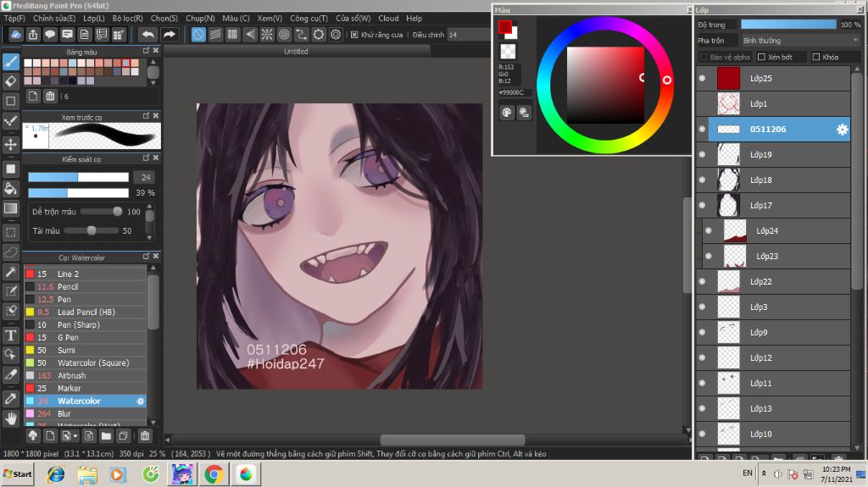Click the cloud save icon in toolbar
This screenshot has height=487, width=868.
tap(15, 35)
